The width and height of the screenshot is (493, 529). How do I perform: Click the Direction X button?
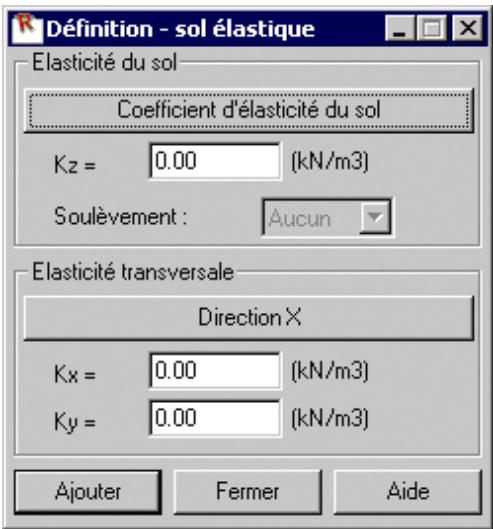249,318
